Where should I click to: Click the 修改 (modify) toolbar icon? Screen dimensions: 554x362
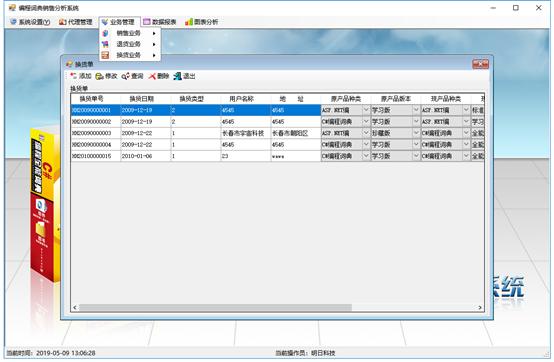(x=100, y=76)
